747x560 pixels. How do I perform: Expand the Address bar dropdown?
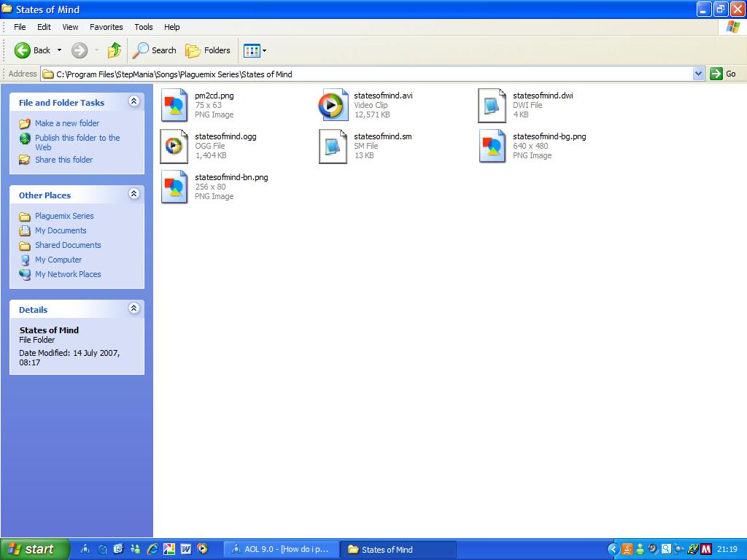pyautogui.click(x=698, y=74)
